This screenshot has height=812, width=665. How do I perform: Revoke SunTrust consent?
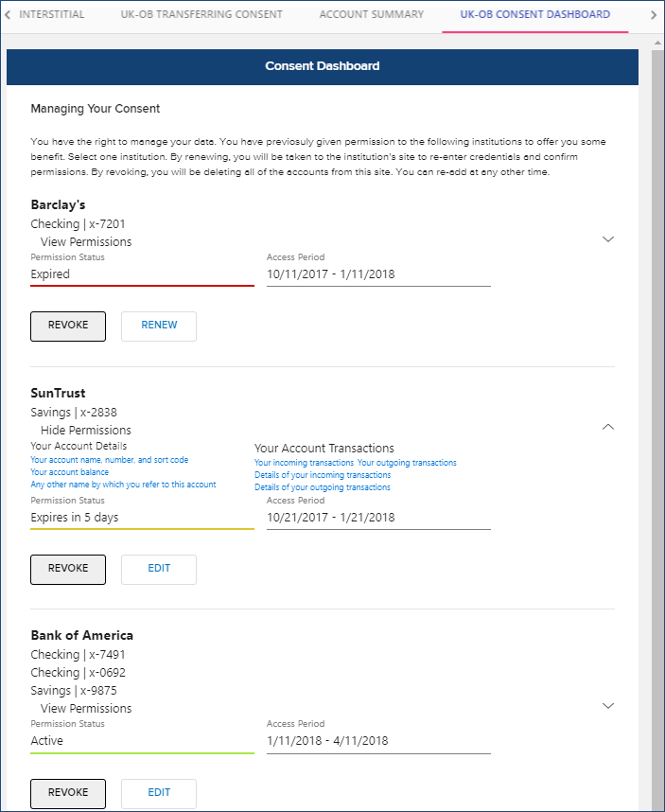point(68,569)
